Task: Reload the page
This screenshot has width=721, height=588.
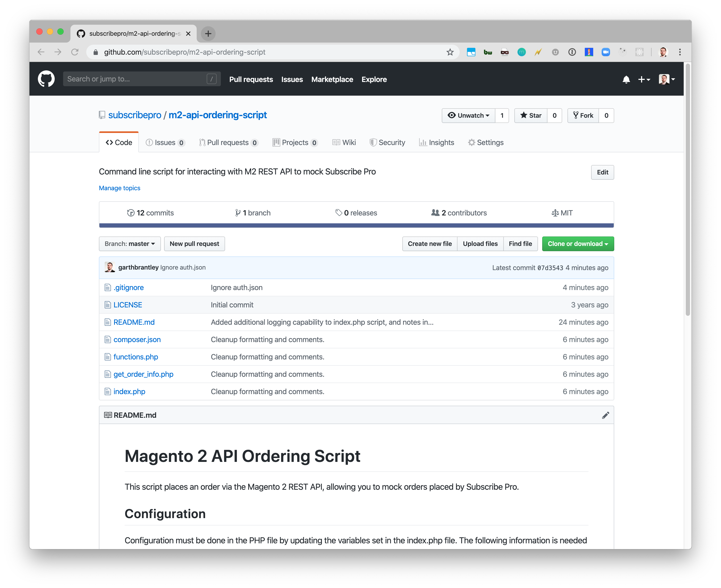Action: coord(75,52)
